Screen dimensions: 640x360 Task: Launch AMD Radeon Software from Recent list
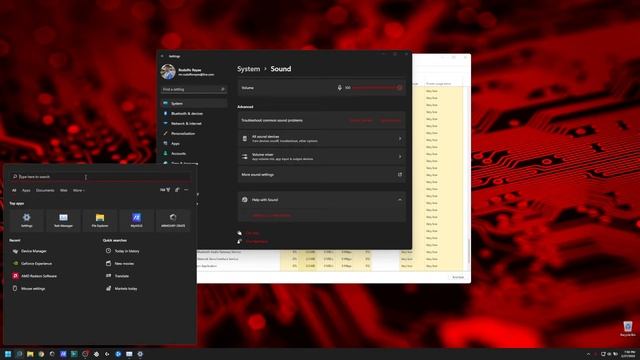[x=35, y=276]
